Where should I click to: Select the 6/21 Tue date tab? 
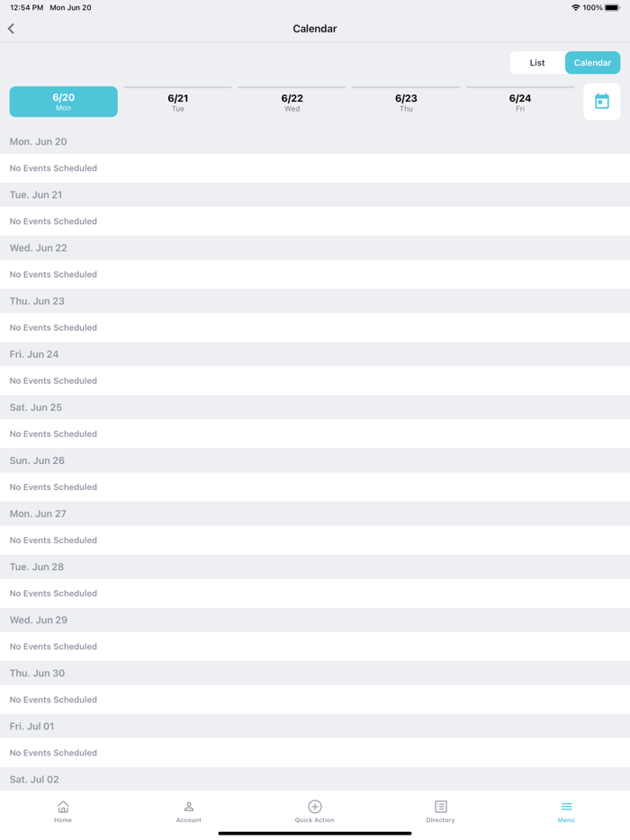coord(177,102)
